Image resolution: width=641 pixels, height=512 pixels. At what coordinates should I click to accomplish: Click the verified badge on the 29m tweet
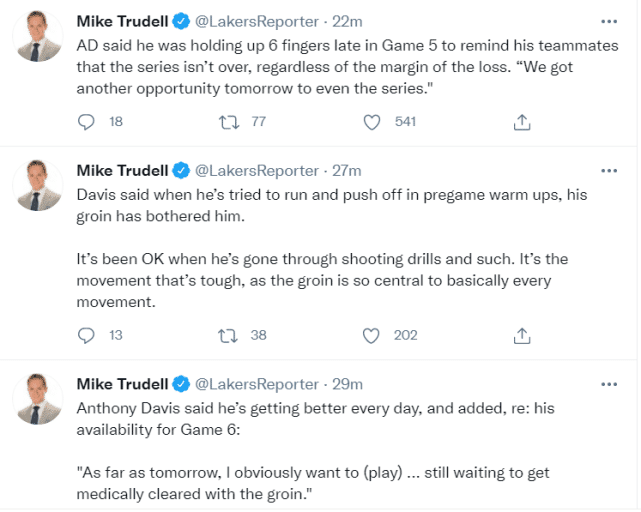tap(182, 384)
